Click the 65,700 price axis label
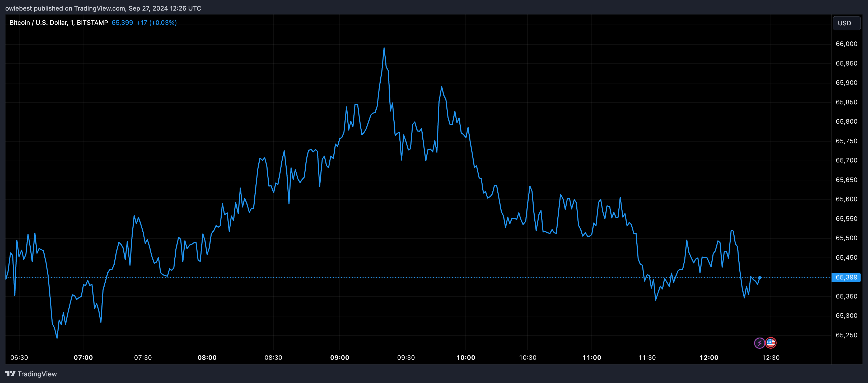 (x=846, y=160)
